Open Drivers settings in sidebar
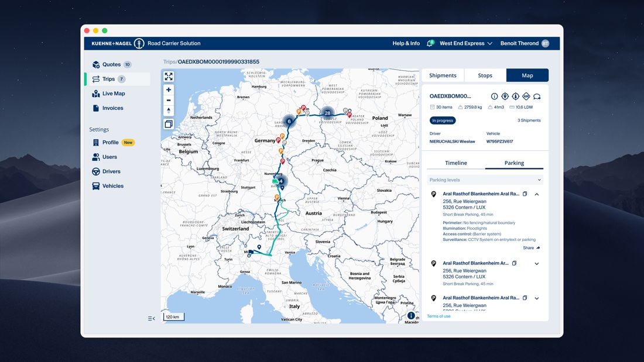Viewport: 644px width, 362px height. [x=107, y=171]
